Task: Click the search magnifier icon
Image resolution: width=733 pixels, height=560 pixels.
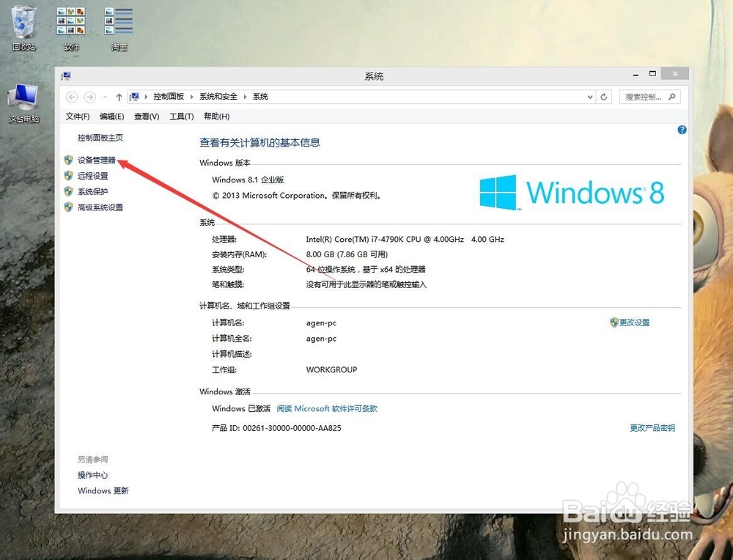Action: pyautogui.click(x=671, y=97)
